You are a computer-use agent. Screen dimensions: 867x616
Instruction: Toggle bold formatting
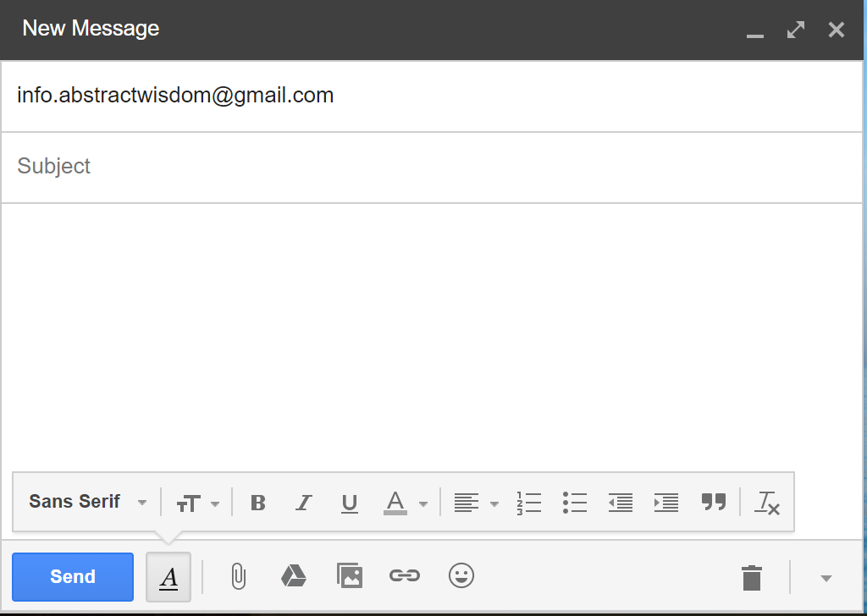[x=258, y=503]
